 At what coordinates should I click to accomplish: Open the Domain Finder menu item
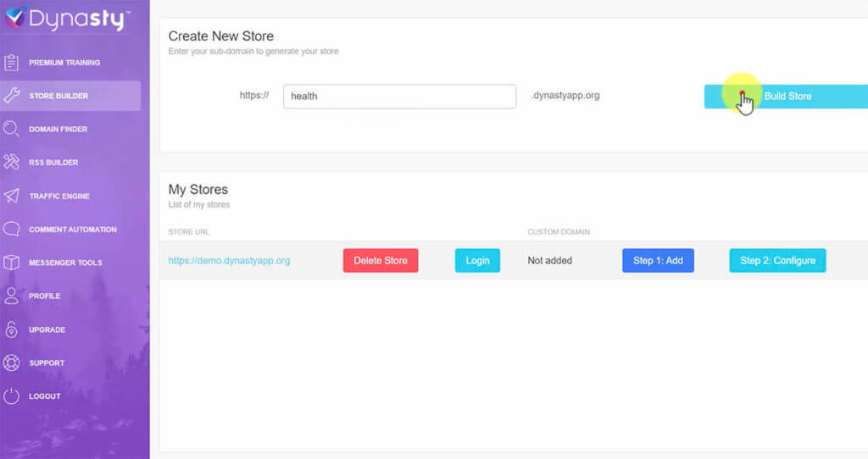coord(58,130)
